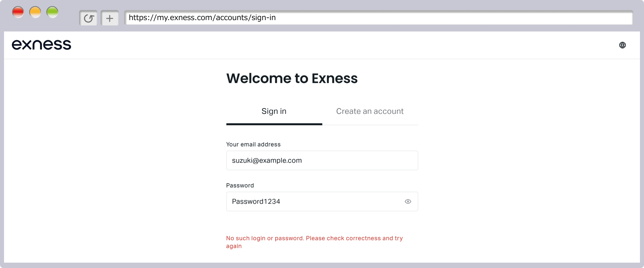
Task: Switch to the Create an account tab
Action: 370,111
